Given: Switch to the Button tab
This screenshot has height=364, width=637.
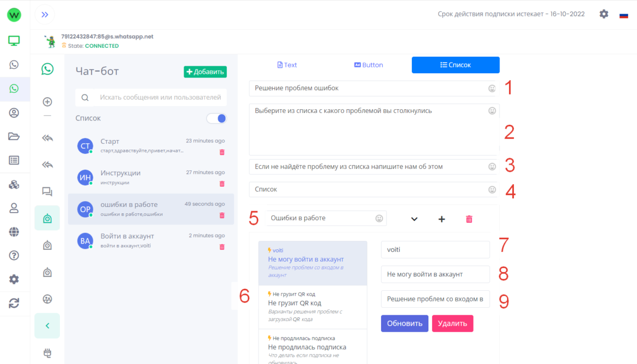Looking at the screenshot, I should pos(368,65).
